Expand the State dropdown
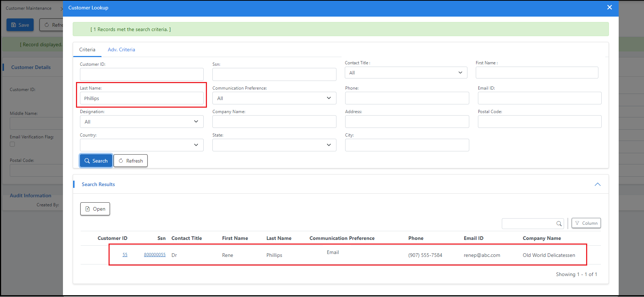 (x=274, y=145)
